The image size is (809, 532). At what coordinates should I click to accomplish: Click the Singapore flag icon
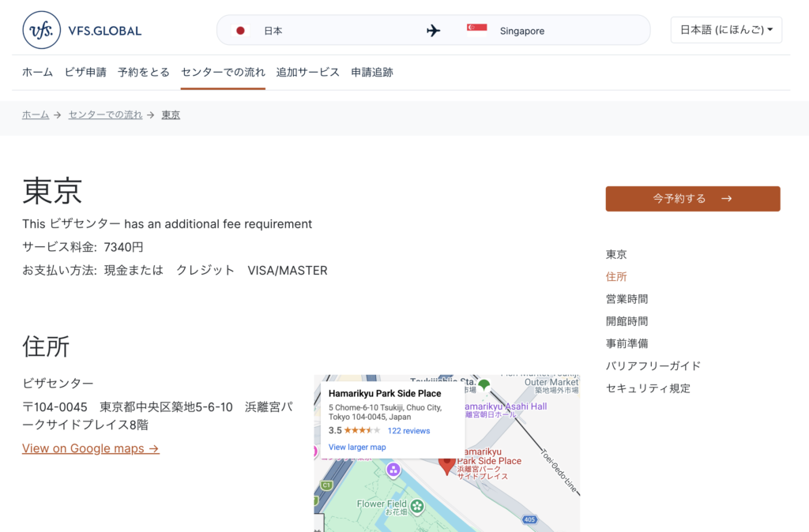point(476,31)
